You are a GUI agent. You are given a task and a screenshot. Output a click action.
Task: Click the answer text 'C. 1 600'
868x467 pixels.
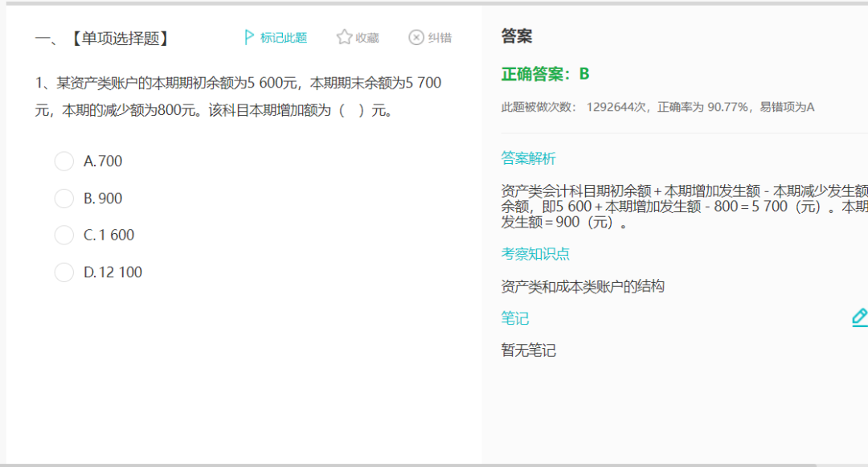coord(109,236)
